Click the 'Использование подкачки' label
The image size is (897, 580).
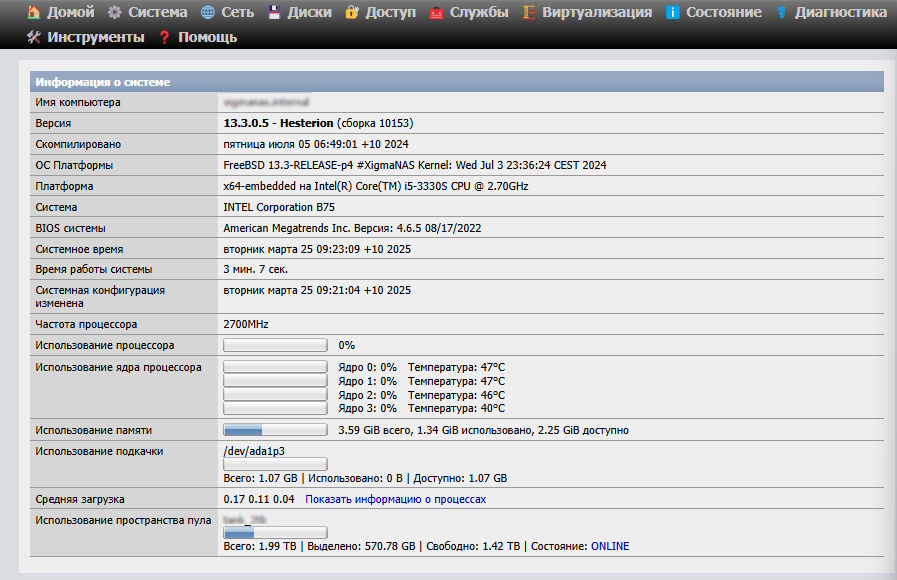(100, 451)
